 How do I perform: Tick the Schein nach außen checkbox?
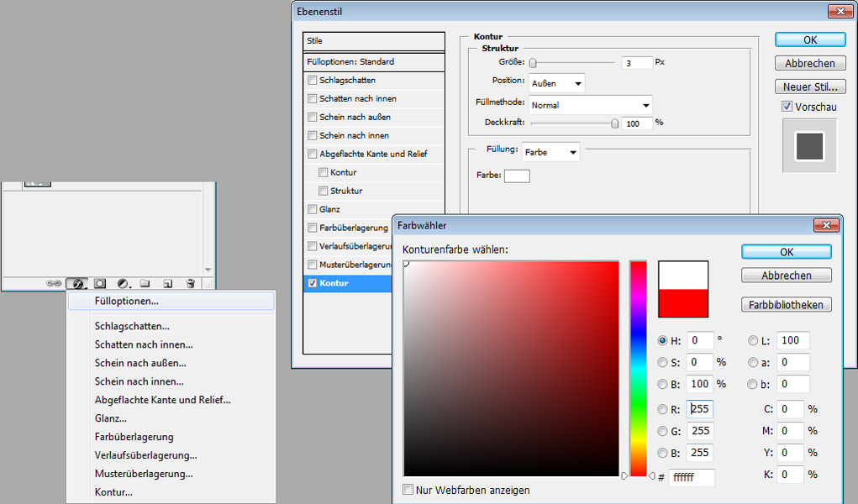coord(313,117)
